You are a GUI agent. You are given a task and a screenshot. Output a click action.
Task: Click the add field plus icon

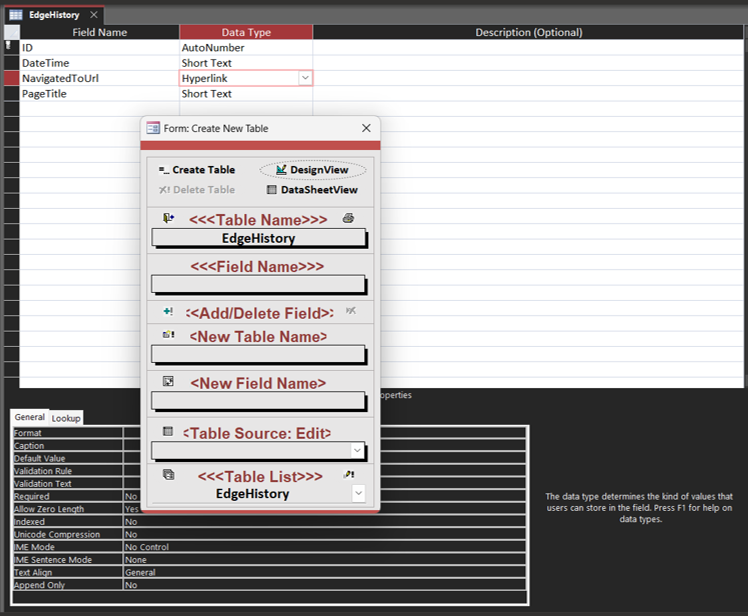tap(168, 312)
